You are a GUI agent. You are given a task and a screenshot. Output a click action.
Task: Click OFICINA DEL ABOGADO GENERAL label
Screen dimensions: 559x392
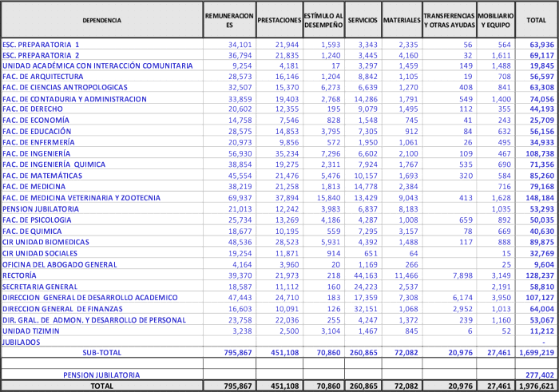pos(60,265)
